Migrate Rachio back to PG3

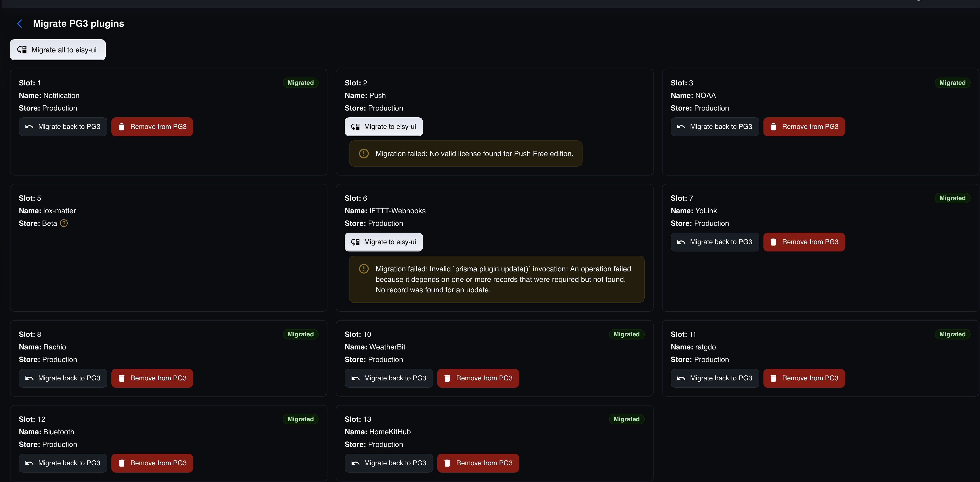point(63,378)
